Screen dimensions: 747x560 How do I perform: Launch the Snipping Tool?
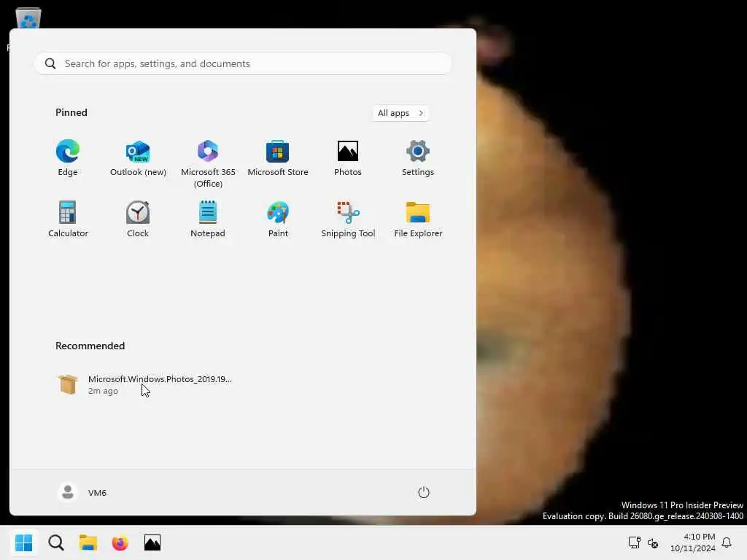pyautogui.click(x=348, y=219)
